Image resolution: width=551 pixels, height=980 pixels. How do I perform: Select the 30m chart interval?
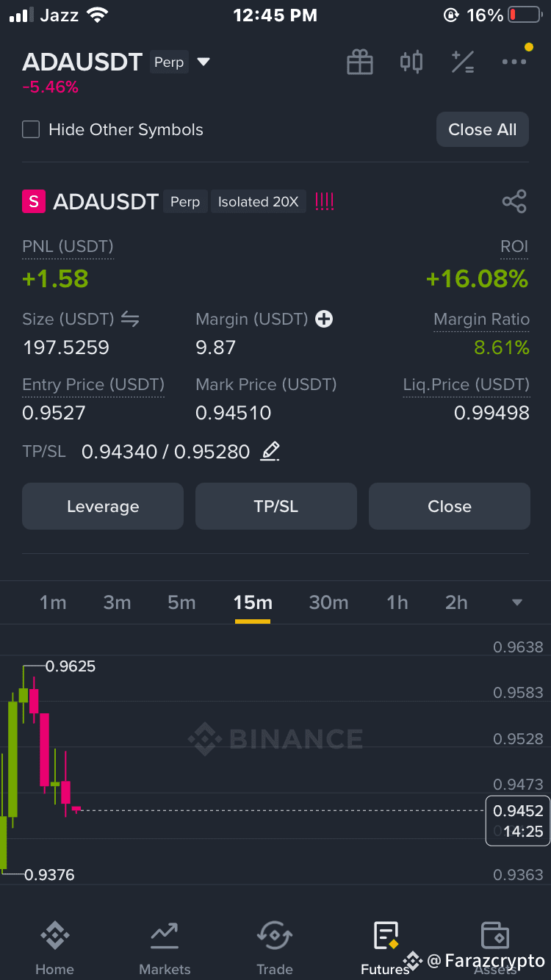click(328, 602)
